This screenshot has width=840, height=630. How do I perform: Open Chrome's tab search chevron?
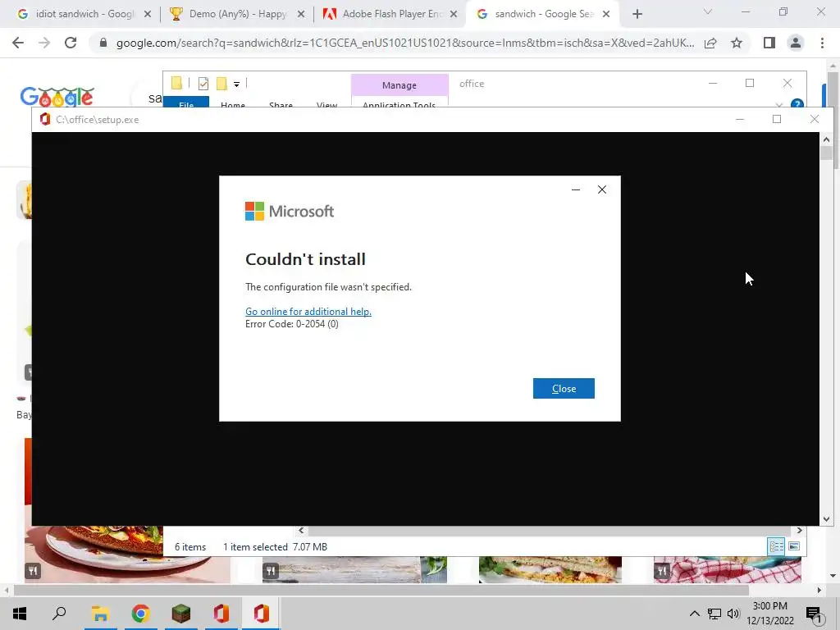(708, 11)
